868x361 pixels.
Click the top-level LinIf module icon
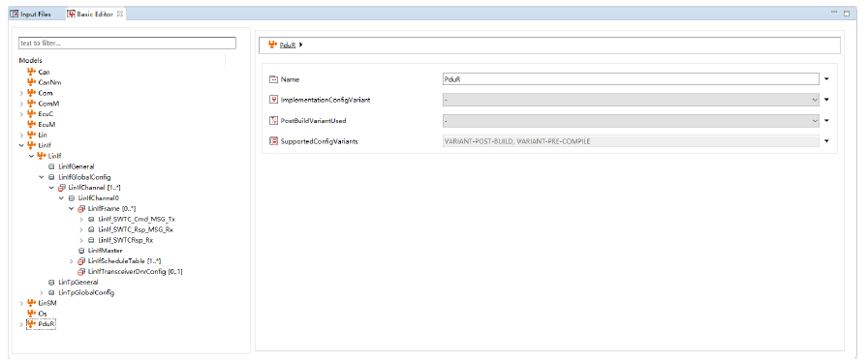click(32, 145)
